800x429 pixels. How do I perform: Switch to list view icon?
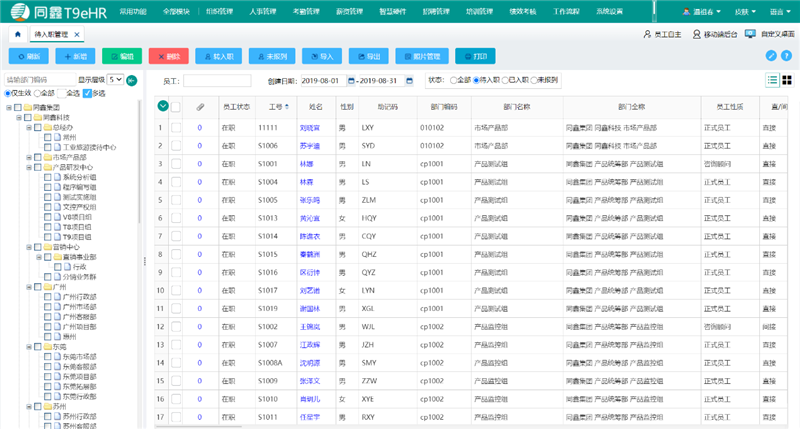coord(773,80)
